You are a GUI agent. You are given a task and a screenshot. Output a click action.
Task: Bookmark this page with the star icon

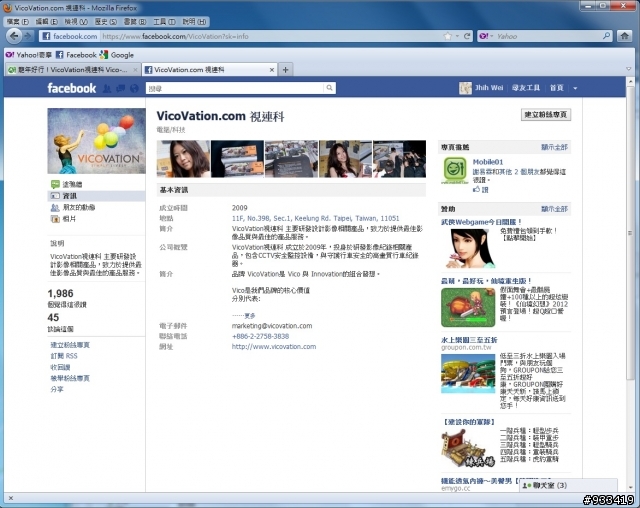[x=448, y=36]
